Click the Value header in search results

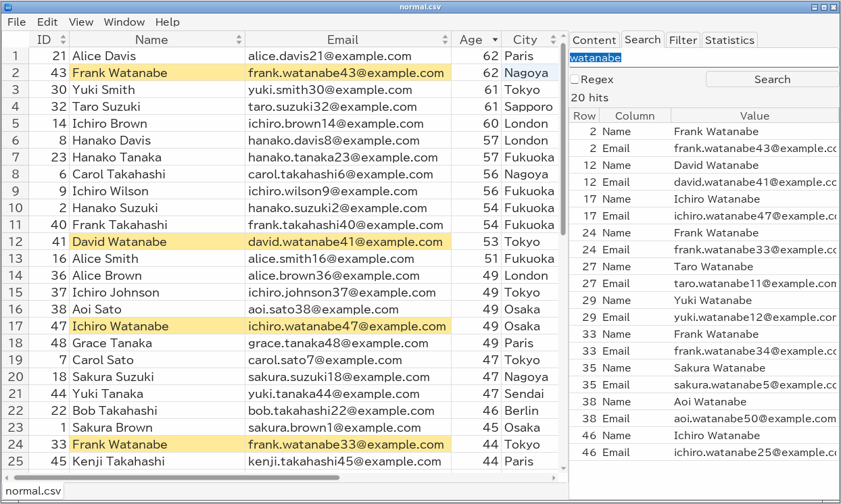point(754,116)
